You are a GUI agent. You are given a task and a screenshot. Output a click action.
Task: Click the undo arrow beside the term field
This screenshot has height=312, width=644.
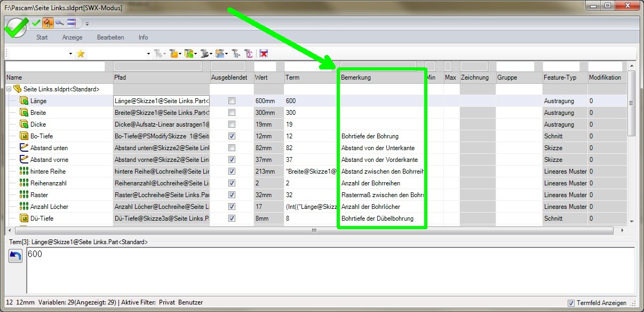click(x=15, y=256)
